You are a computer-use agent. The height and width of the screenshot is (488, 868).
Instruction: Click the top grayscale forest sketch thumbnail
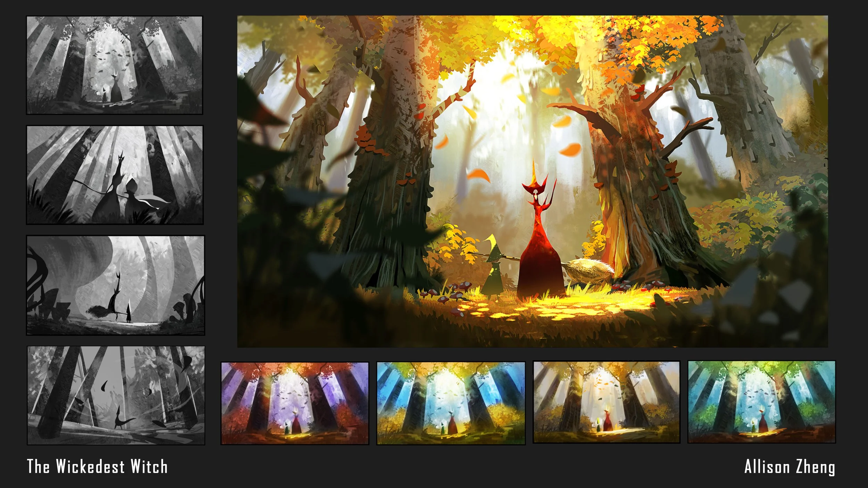click(115, 65)
